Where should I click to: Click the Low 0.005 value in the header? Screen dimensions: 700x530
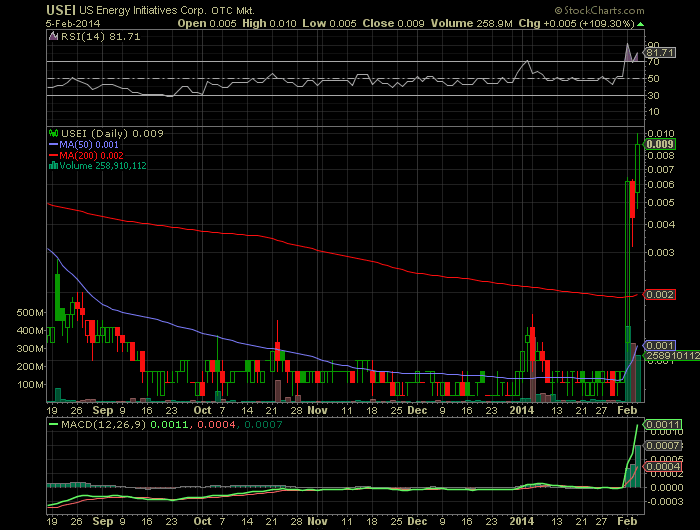click(329, 23)
